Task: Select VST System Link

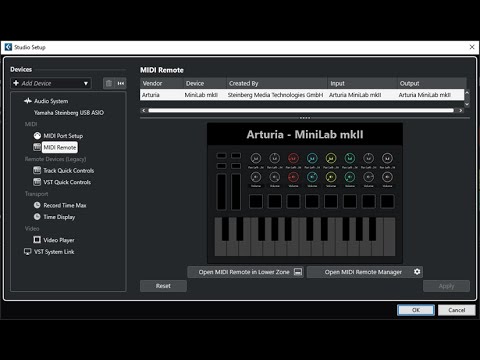Action: 54,252
